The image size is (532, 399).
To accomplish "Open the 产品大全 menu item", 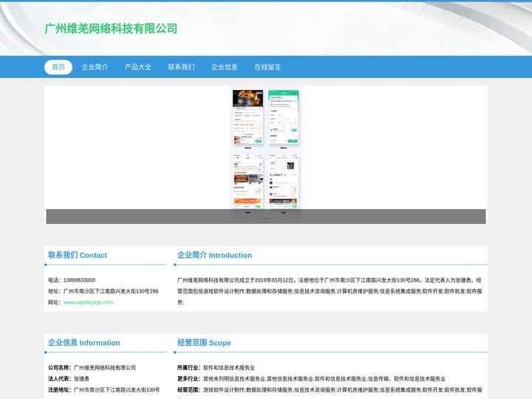I will point(138,66).
